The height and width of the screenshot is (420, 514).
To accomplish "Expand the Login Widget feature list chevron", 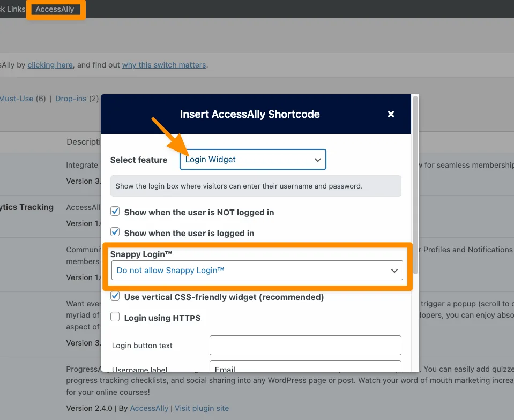I will coord(319,159).
